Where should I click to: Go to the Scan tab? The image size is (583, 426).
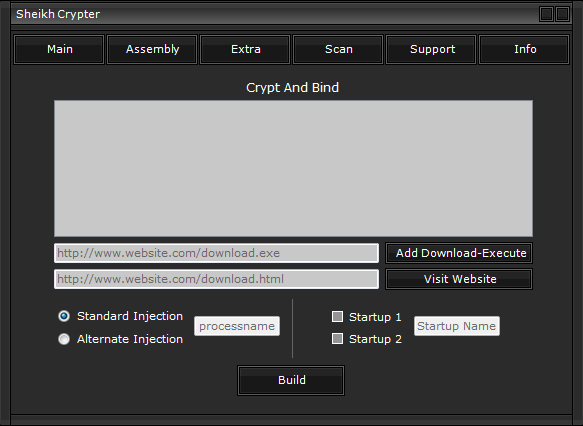pos(338,49)
